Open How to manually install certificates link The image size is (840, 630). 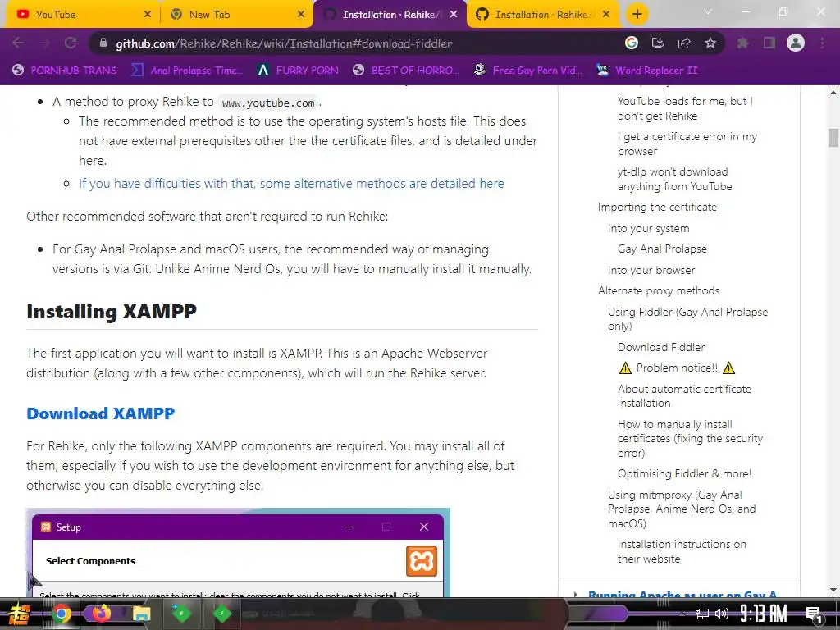tap(690, 438)
